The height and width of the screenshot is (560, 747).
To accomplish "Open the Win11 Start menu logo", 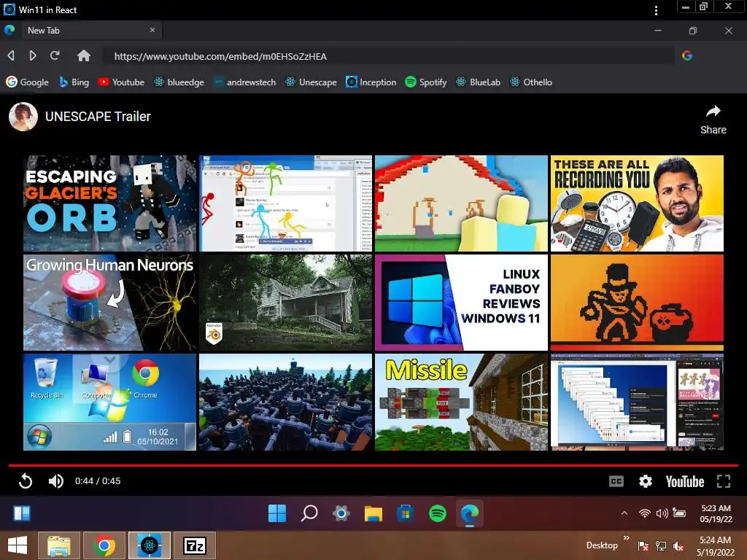I will pos(277,513).
